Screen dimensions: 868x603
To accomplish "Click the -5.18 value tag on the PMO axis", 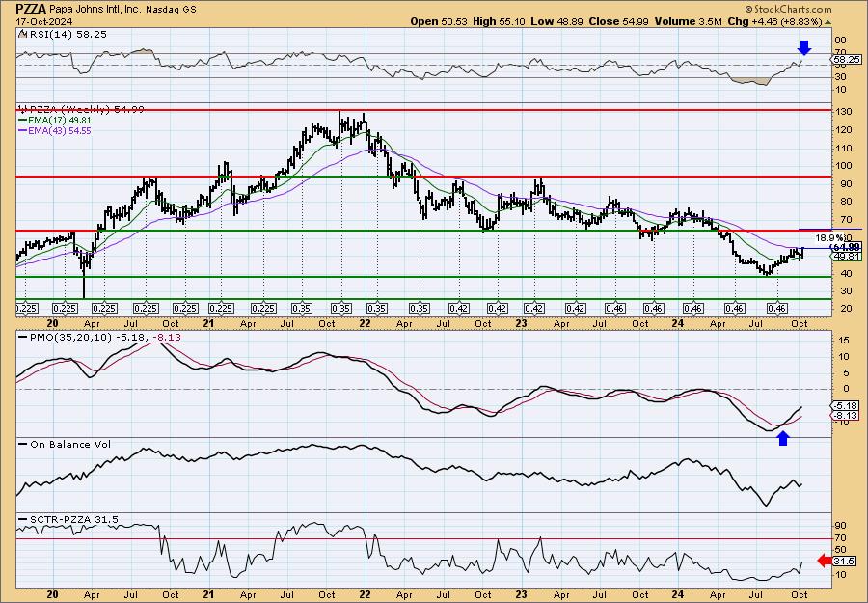I will [x=847, y=407].
